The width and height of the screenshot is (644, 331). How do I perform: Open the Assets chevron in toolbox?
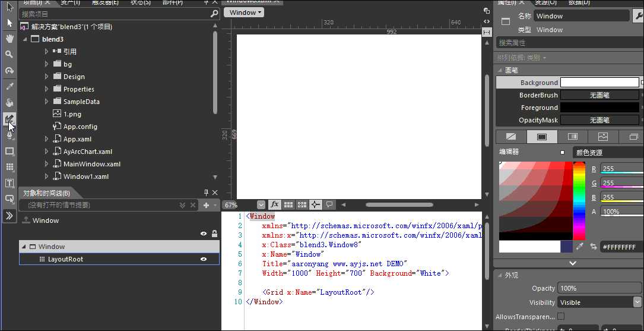10,216
